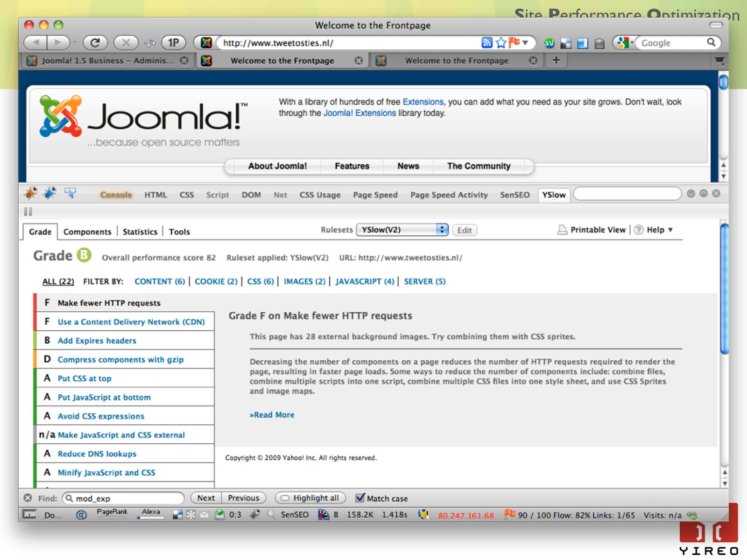Open the About Joomla! menu item

pyautogui.click(x=277, y=166)
